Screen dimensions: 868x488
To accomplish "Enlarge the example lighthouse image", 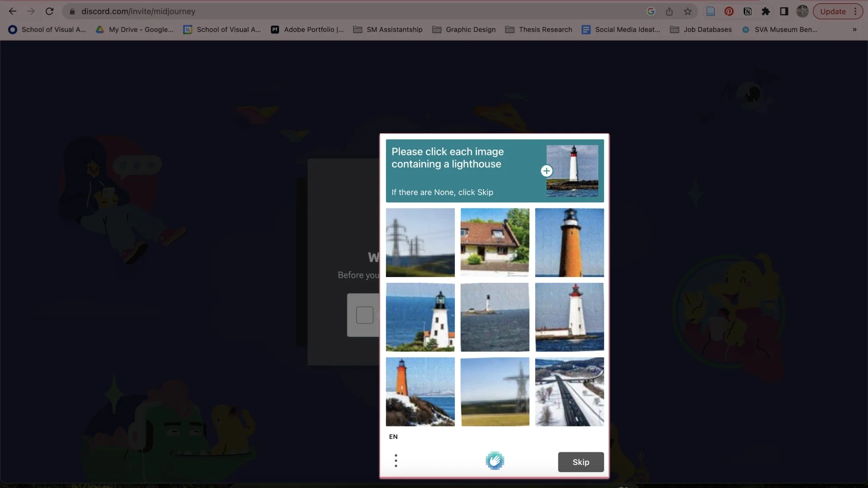I will pos(547,171).
